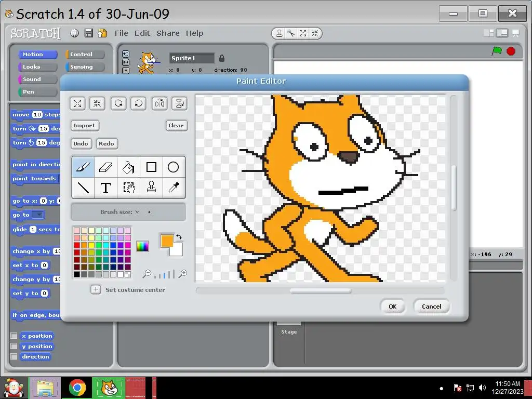Image resolution: width=532 pixels, height=399 pixels.
Task: Rotate costume counter-clockwise
Action: click(118, 103)
